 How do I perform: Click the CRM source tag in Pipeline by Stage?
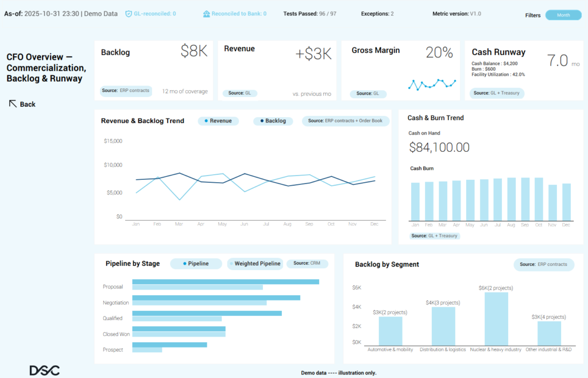[307, 264]
